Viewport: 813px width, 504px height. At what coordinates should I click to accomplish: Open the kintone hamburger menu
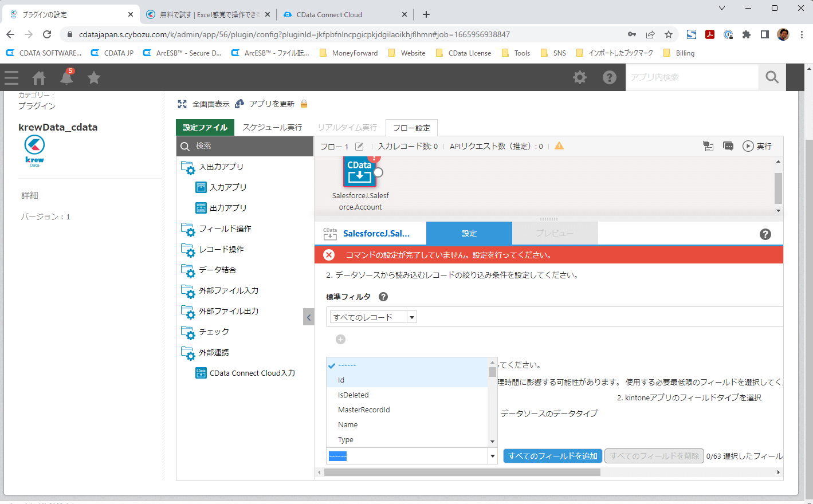[x=11, y=77]
